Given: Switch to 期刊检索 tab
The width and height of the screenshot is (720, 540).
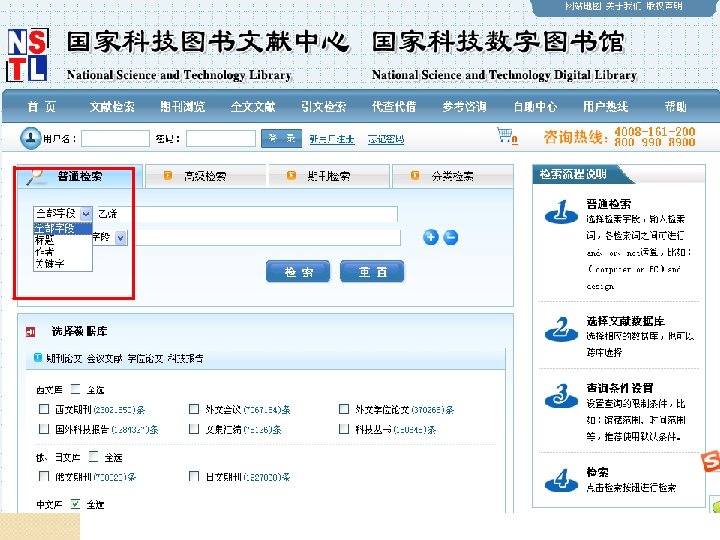Looking at the screenshot, I should [x=329, y=176].
